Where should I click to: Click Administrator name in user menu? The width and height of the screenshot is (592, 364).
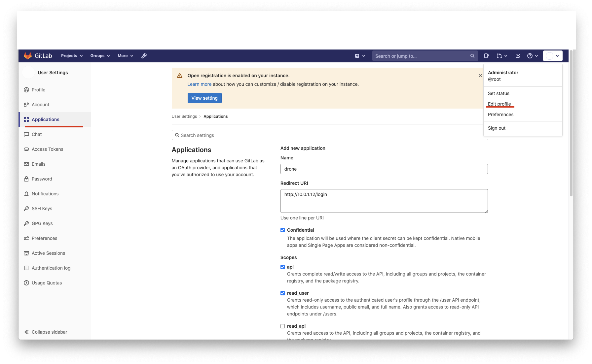pyautogui.click(x=503, y=73)
